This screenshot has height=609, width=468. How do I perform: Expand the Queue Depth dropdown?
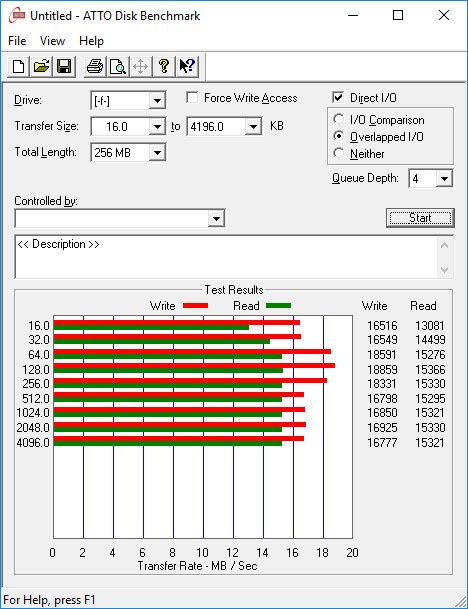[444, 179]
